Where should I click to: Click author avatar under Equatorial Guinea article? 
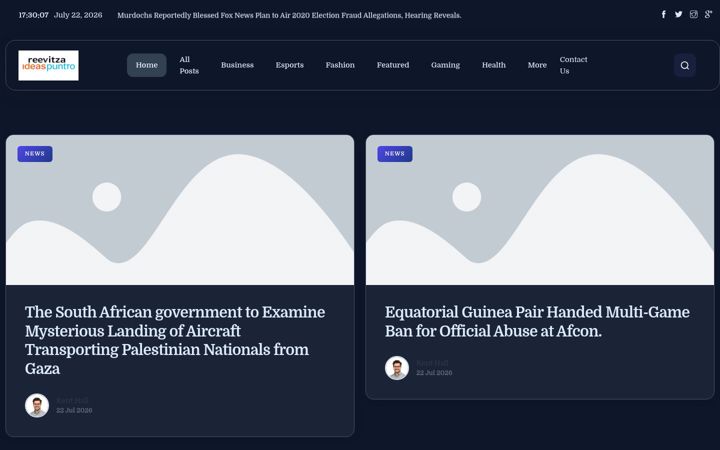coord(397,368)
